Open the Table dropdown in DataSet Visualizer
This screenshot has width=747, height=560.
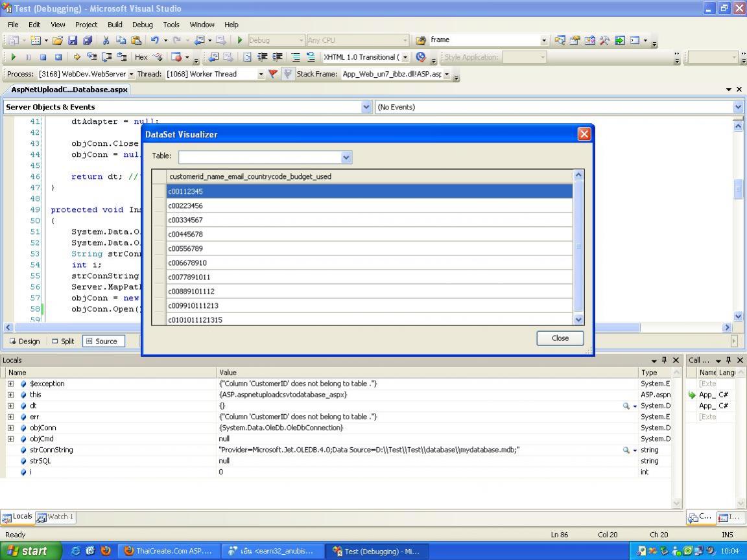point(346,157)
